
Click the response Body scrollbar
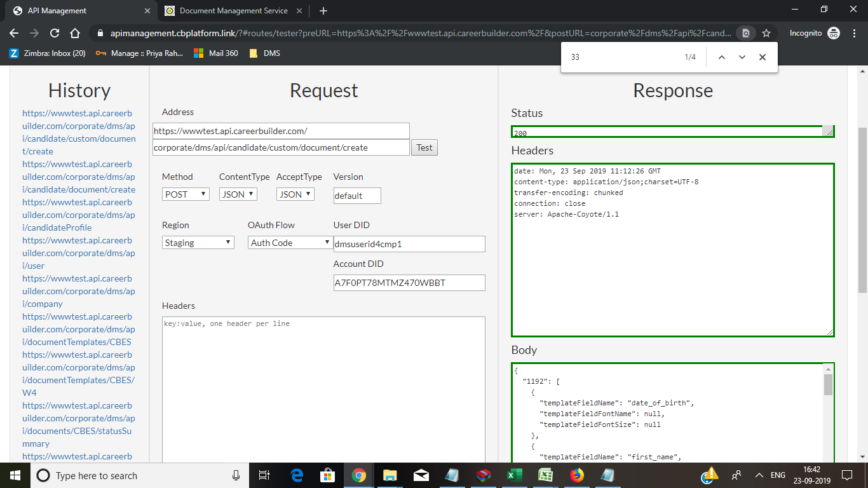coord(828,384)
